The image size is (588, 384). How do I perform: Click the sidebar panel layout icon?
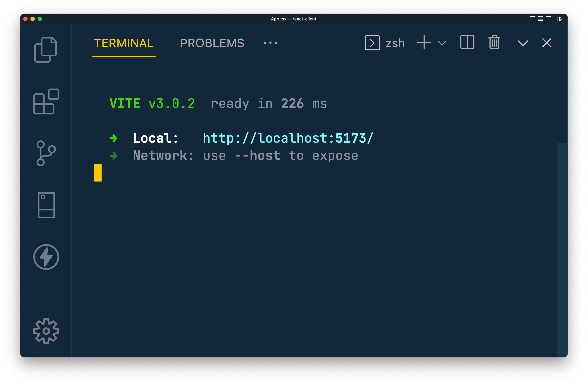(x=46, y=205)
